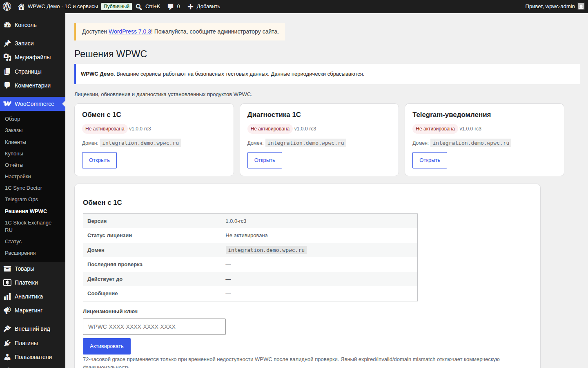Open Клиенты submenu item

click(x=33, y=142)
